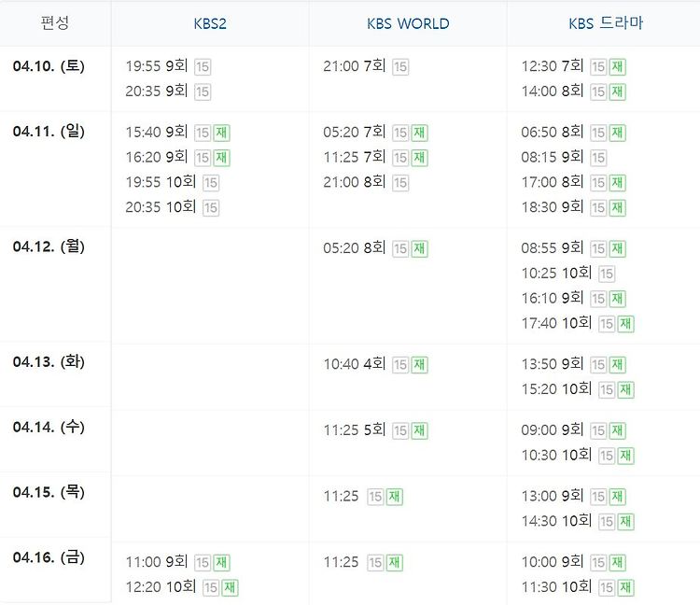Image resolution: width=700 pixels, height=605 pixels.
Task: Click the 재 rerun icon beside KBS 드라마 12:30 7회
Action: (x=618, y=67)
